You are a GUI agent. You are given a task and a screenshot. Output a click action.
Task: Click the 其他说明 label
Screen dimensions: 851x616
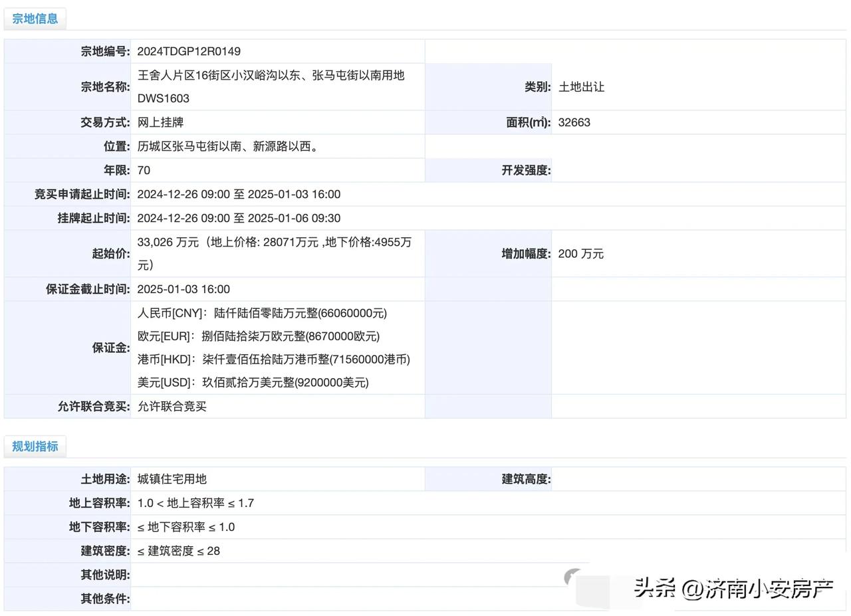(105, 575)
